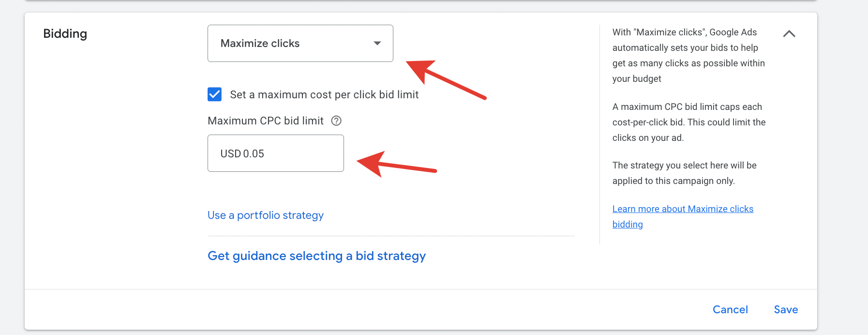The height and width of the screenshot is (335, 868).
Task: Uncheck the maximum cost per click checkbox
Action: 215,94
